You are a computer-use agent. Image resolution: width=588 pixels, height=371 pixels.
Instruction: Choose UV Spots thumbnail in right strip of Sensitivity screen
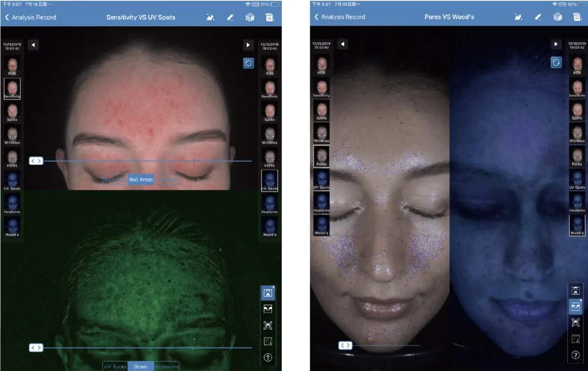point(269,181)
